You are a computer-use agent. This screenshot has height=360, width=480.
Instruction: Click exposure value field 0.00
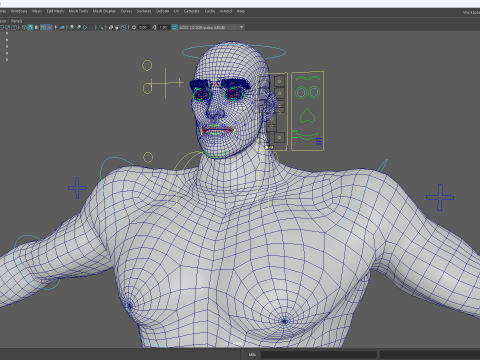tap(143, 27)
